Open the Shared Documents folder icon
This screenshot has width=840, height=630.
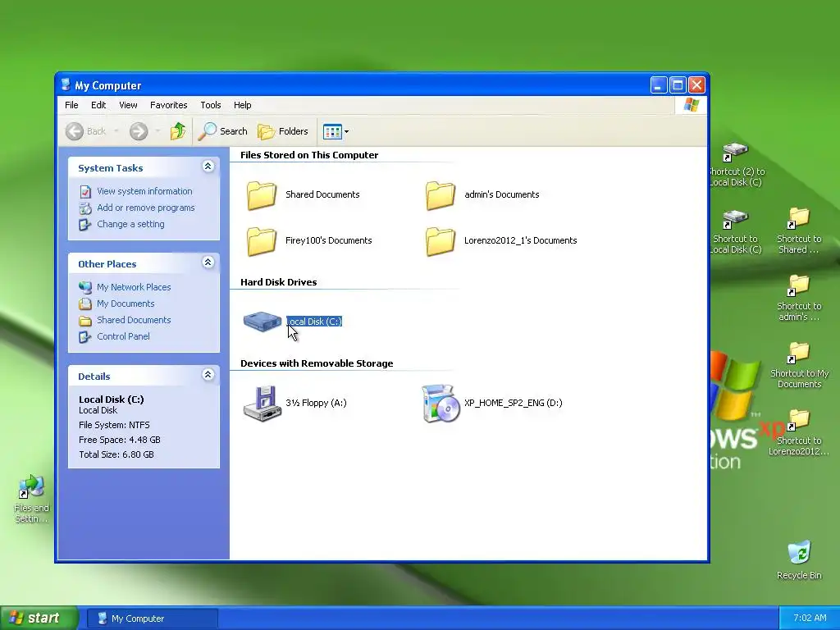point(262,194)
